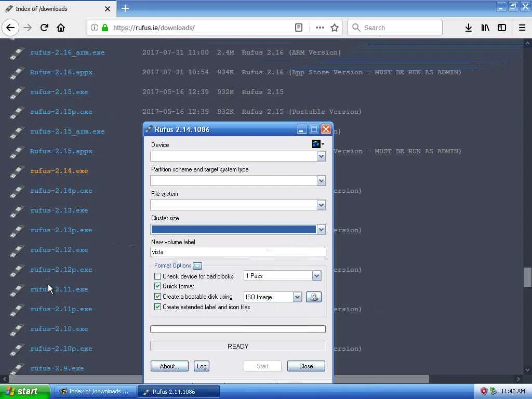Open the 1 Pass dropdown

pos(316,276)
